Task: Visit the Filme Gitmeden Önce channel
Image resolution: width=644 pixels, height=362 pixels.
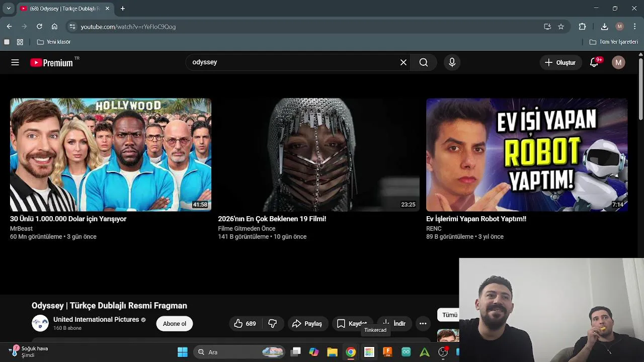Action: [247, 228]
